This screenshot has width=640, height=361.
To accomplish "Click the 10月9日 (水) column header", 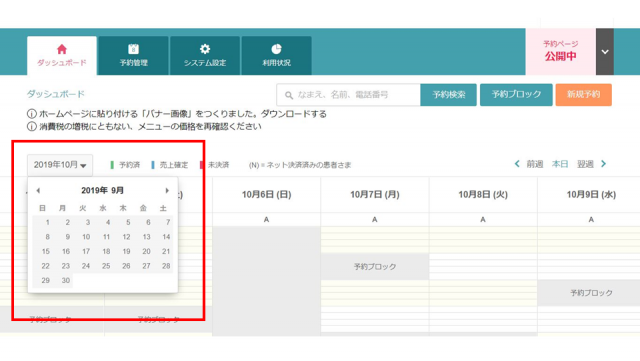I will pyautogui.click(x=591, y=195).
